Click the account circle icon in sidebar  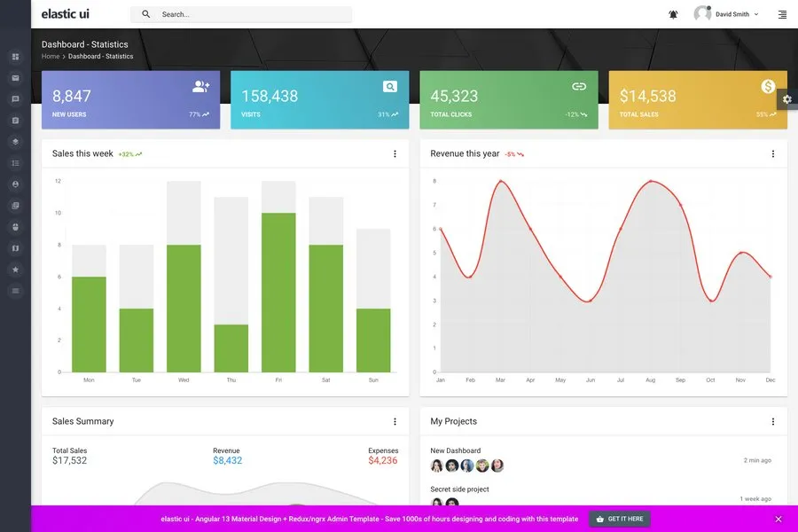pos(15,184)
